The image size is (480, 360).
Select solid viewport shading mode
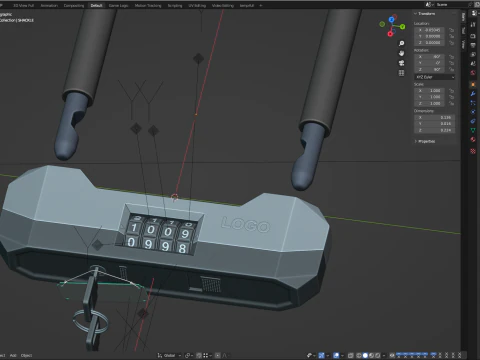365,355
